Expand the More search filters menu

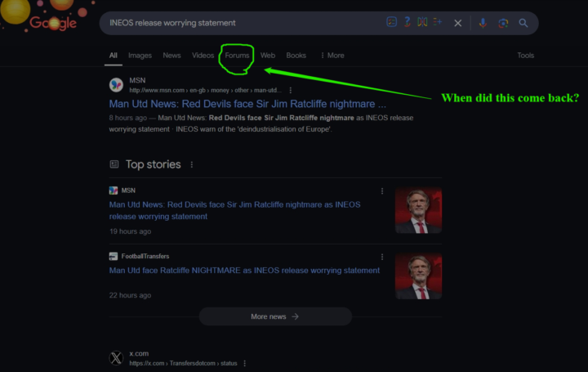coord(332,56)
